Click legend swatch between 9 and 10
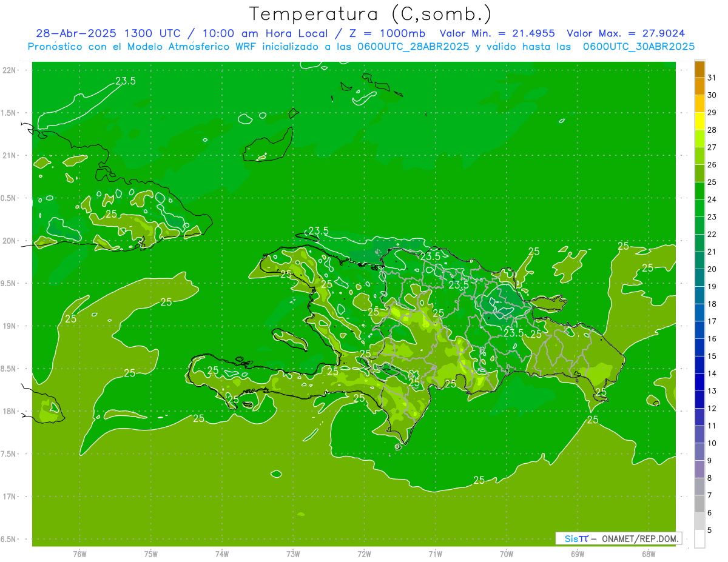Viewport: 728px width, 562px height. coord(699,452)
